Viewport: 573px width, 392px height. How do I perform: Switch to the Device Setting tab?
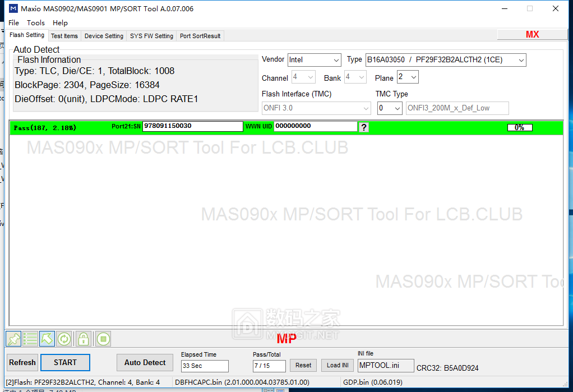tap(104, 36)
